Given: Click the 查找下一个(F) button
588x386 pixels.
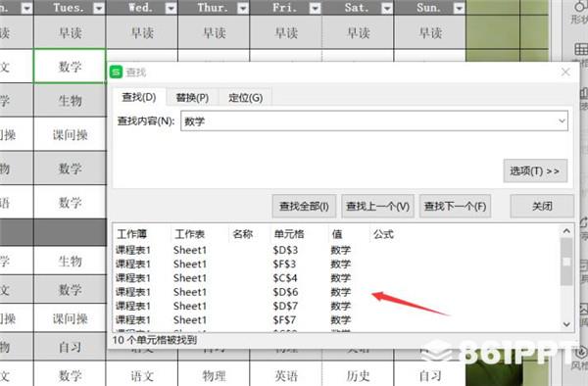Looking at the screenshot, I should [455, 206].
